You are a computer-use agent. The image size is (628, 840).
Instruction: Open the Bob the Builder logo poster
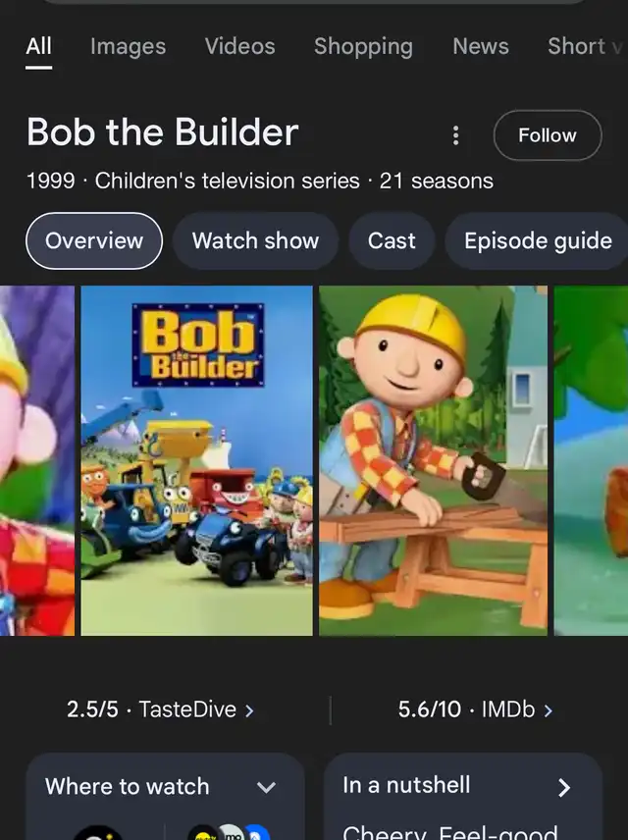tap(196, 460)
